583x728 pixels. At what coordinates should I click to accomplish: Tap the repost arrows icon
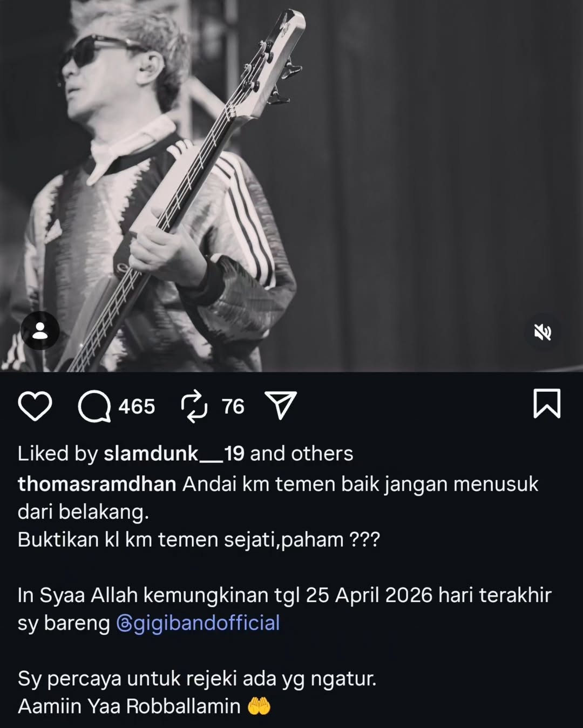click(194, 406)
